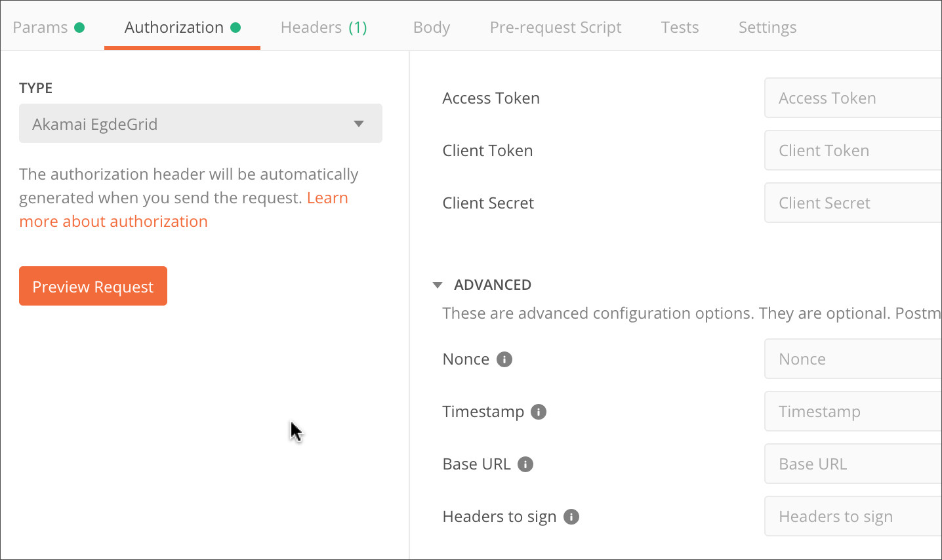Focus the Client Token input field

[x=853, y=150]
